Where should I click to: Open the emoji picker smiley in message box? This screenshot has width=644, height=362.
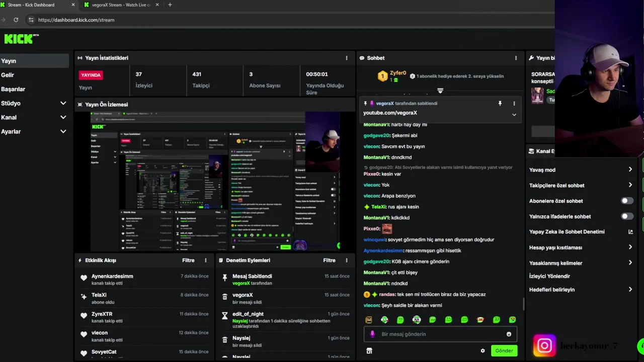[509, 334]
